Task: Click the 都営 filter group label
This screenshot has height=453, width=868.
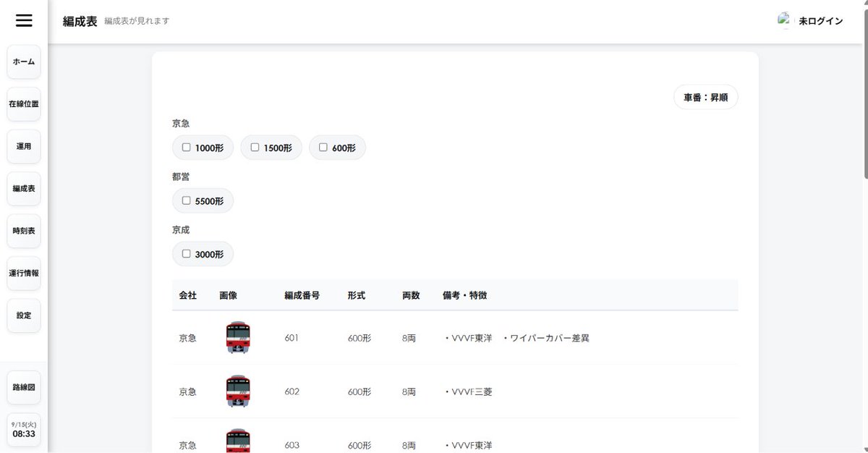Action: tap(181, 177)
